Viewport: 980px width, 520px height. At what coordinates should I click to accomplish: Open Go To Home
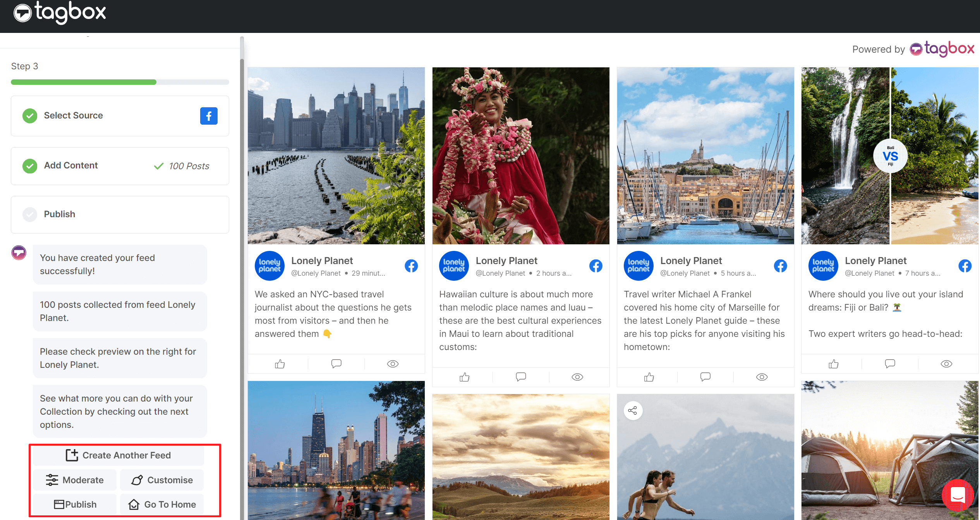[x=162, y=504]
